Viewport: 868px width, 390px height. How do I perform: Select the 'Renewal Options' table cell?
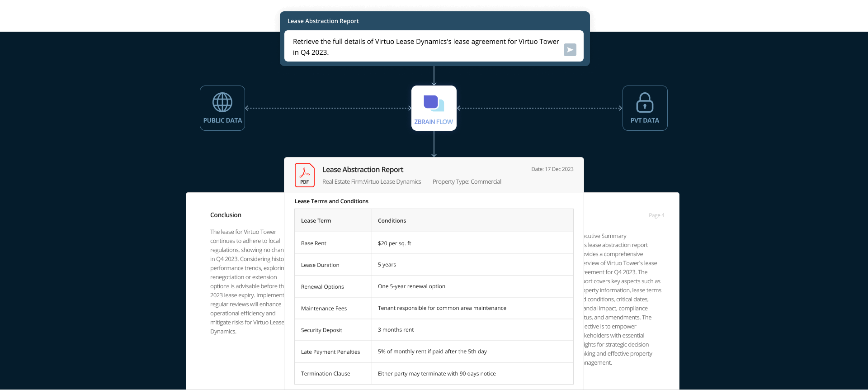pyautogui.click(x=333, y=286)
